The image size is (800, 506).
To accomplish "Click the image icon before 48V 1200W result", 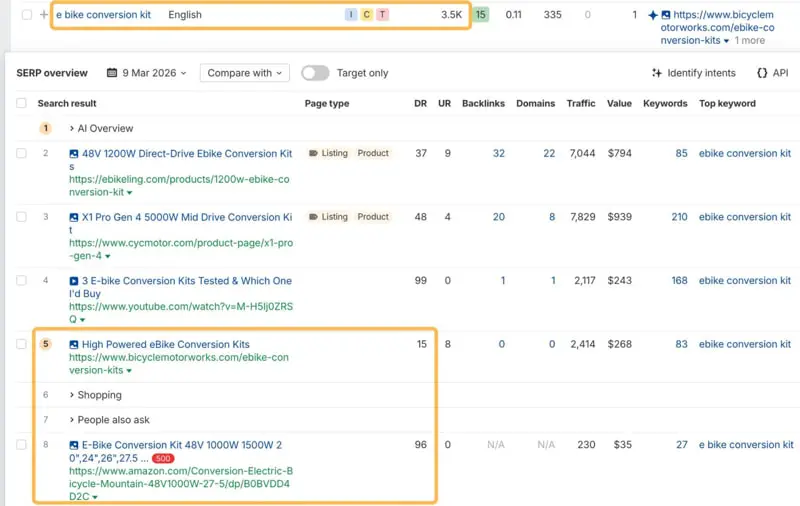I will 73,154.
